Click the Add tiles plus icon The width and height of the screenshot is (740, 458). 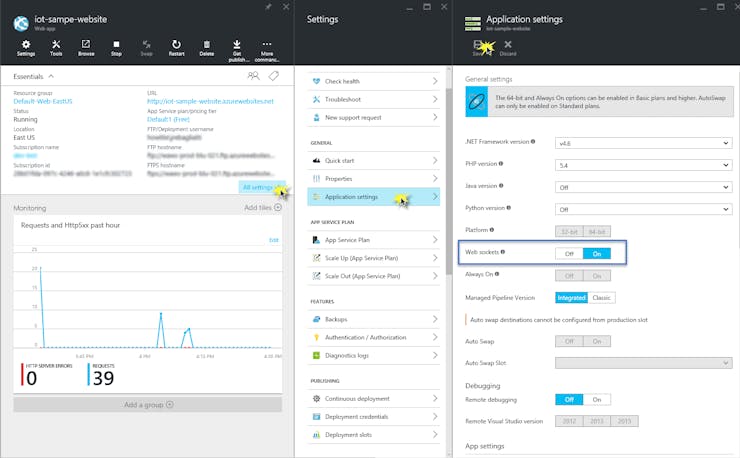[x=278, y=207]
